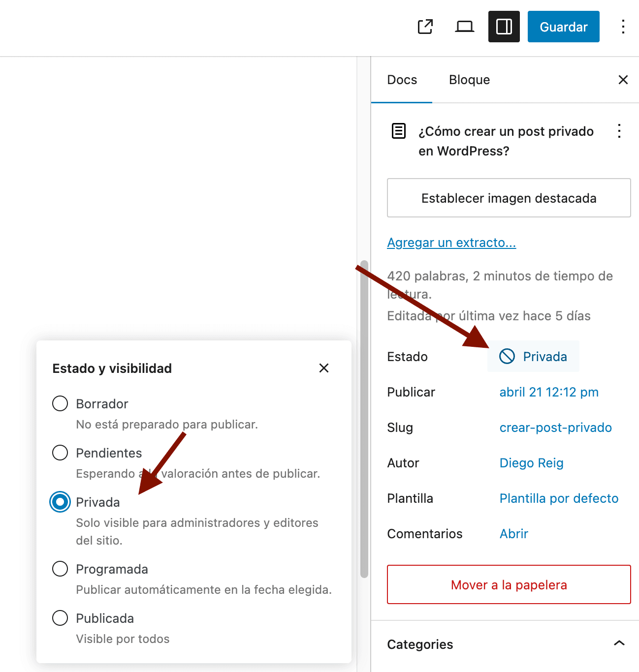This screenshot has height=672, width=639.
Task: Switch to the Docs tab
Action: point(402,80)
